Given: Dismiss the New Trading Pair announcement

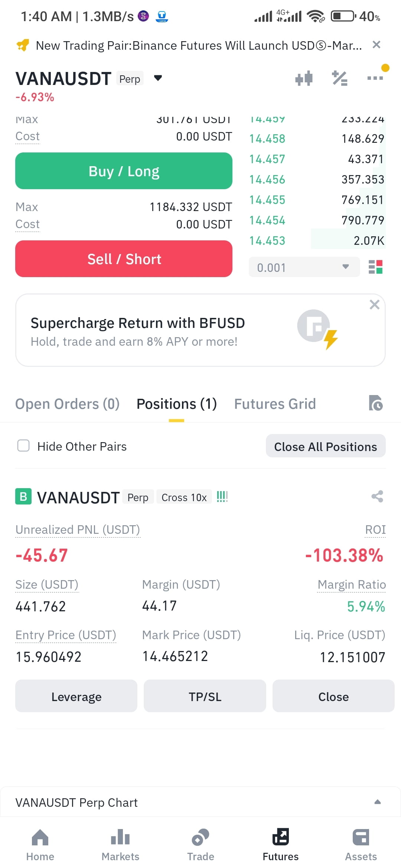Looking at the screenshot, I should (x=376, y=45).
